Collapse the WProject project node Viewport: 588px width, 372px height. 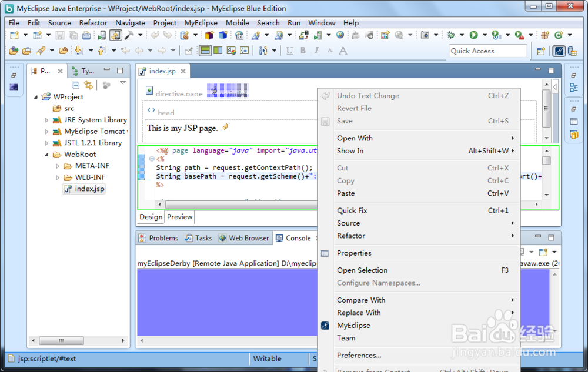(x=36, y=97)
